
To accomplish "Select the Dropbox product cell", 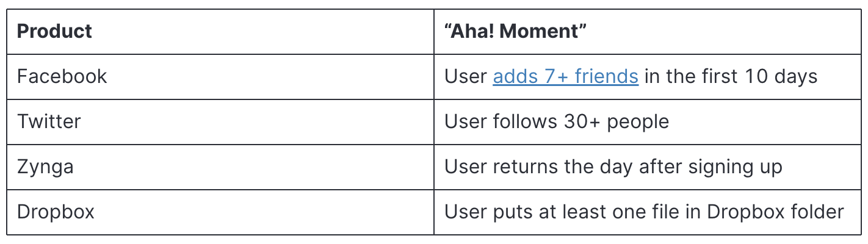I will (220, 212).
